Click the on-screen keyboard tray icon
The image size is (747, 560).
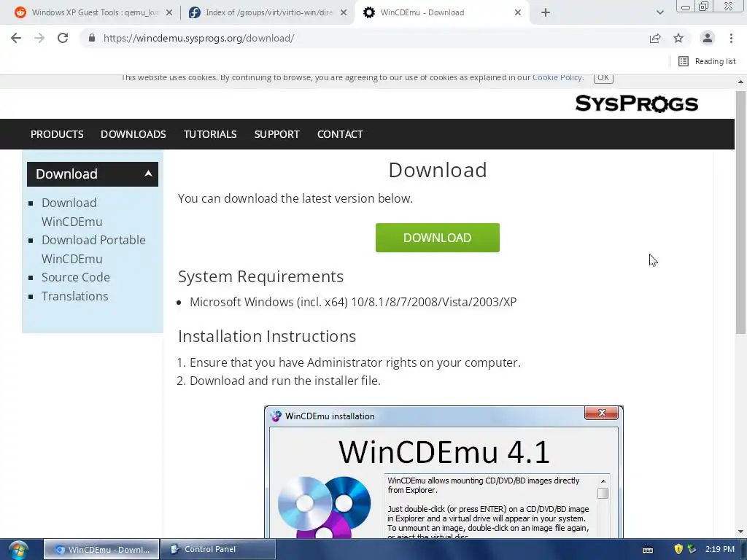pos(648,550)
